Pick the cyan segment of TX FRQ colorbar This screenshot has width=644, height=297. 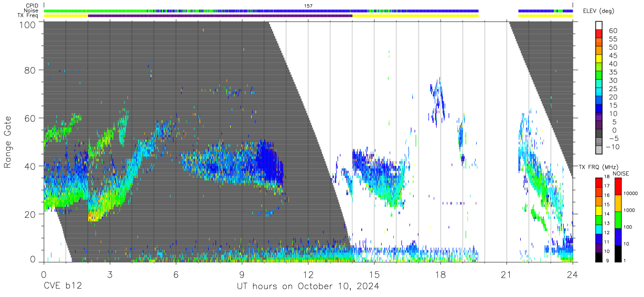click(x=599, y=229)
